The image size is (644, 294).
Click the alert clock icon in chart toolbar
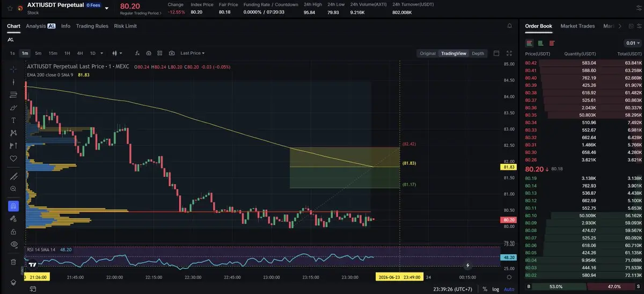coord(148,53)
